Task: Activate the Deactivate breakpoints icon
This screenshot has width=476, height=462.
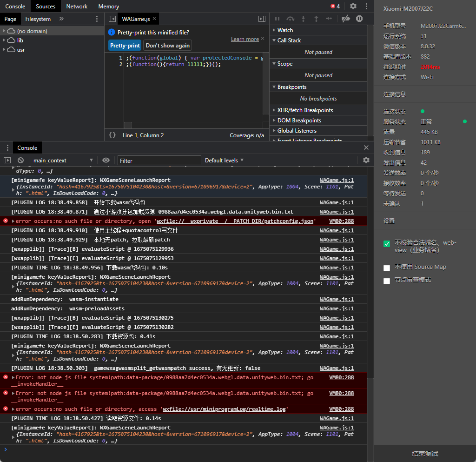Action: [x=345, y=19]
